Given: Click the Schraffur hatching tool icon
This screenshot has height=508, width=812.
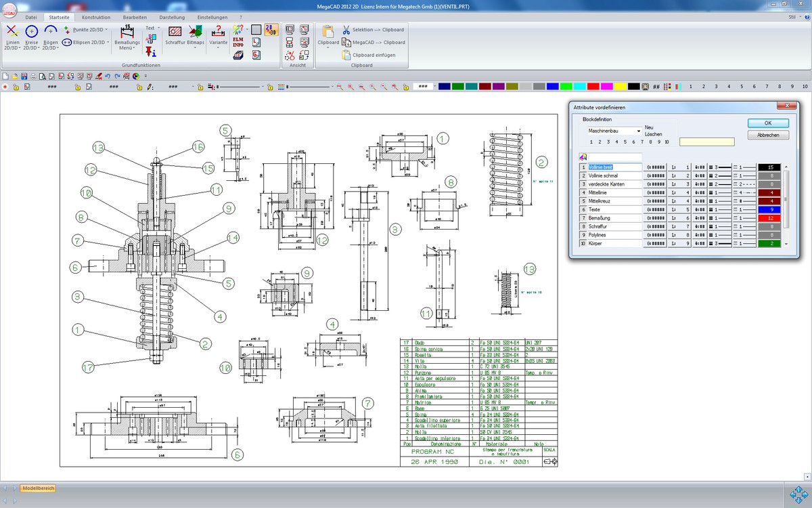Looking at the screenshot, I should point(175,31).
